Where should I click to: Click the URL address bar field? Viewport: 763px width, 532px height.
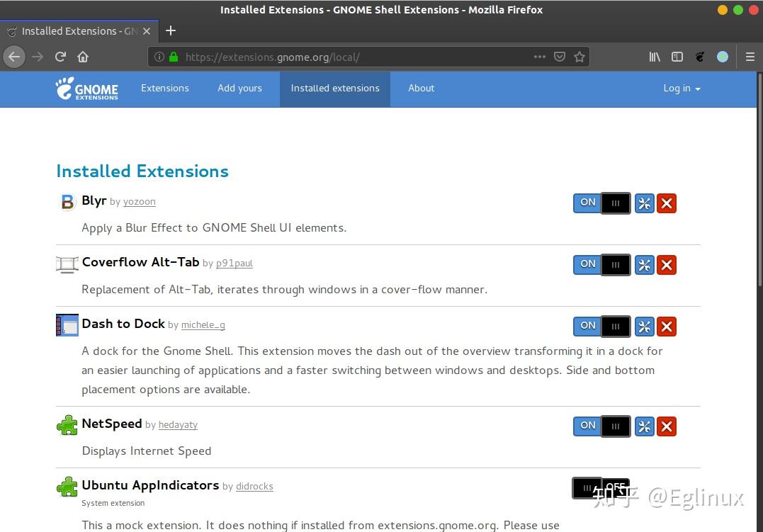(x=354, y=57)
